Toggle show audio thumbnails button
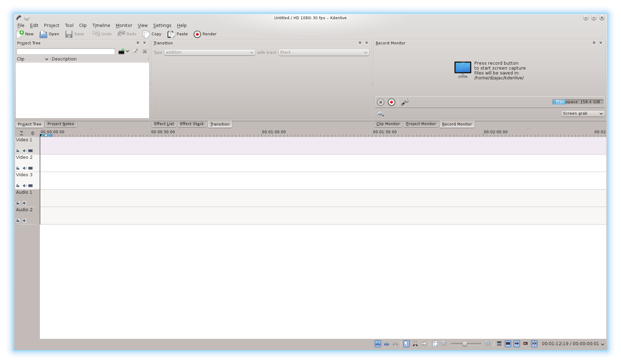Viewport: 621px width, 364px height. pos(517,344)
